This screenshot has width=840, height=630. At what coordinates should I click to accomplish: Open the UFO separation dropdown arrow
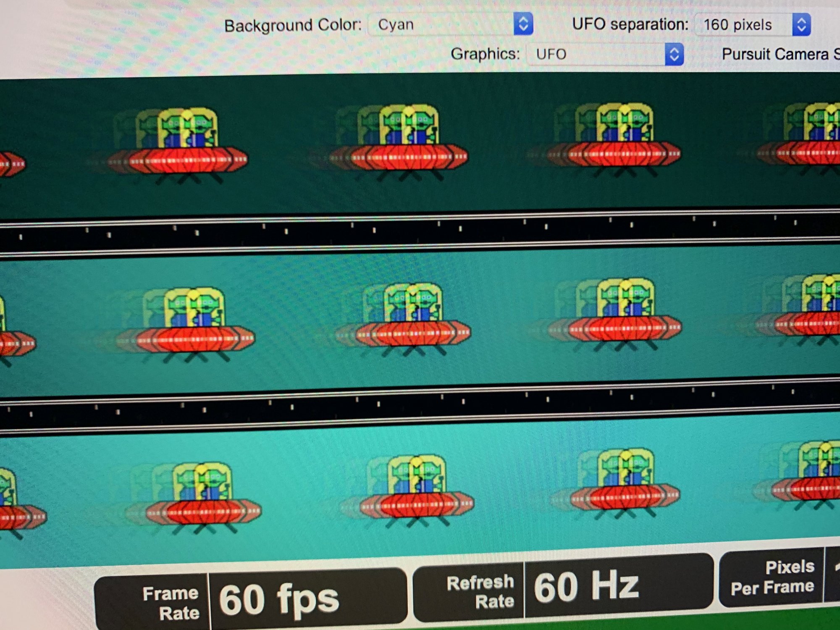coord(801,24)
